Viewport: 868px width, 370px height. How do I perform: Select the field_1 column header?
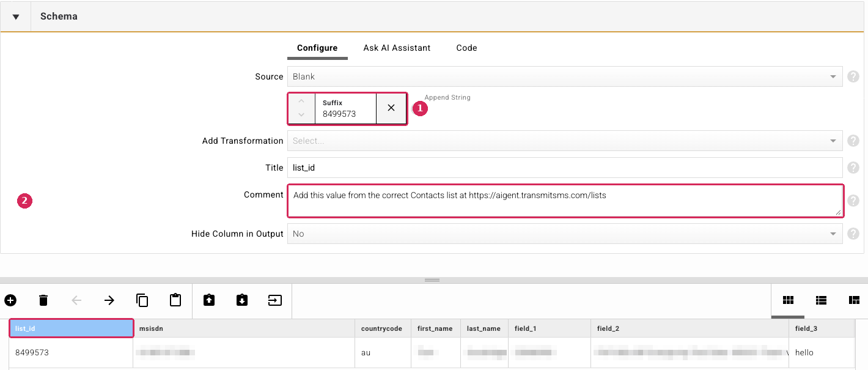tap(550, 328)
